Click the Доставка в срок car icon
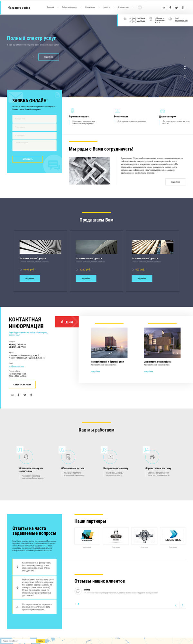Image resolution: width=193 pixels, height=644 pixels. pos(162,110)
